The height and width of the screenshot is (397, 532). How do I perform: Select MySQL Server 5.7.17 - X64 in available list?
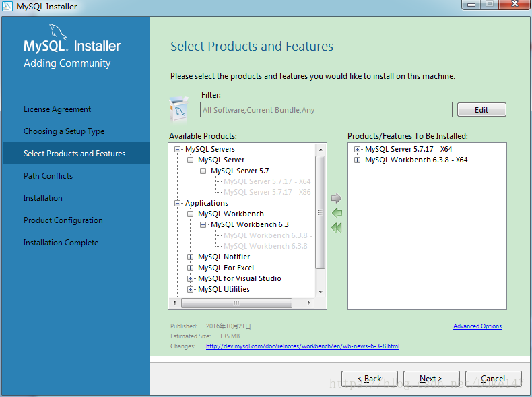(267, 182)
